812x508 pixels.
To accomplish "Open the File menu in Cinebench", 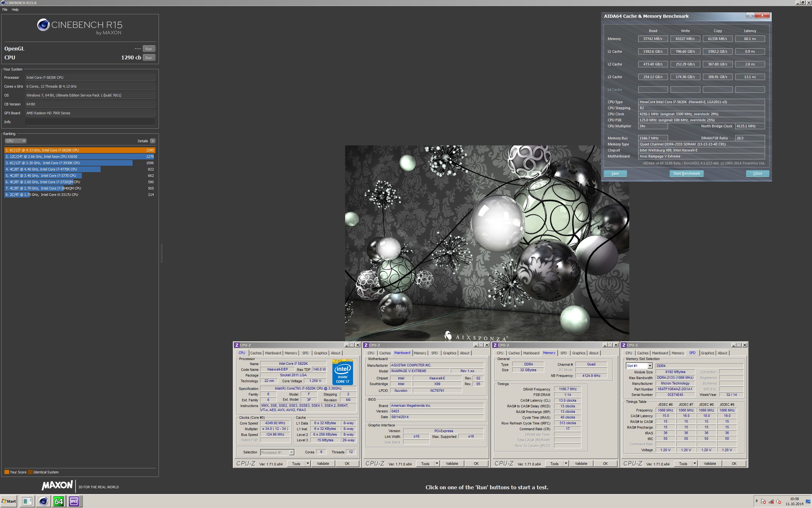I will click(5, 10).
